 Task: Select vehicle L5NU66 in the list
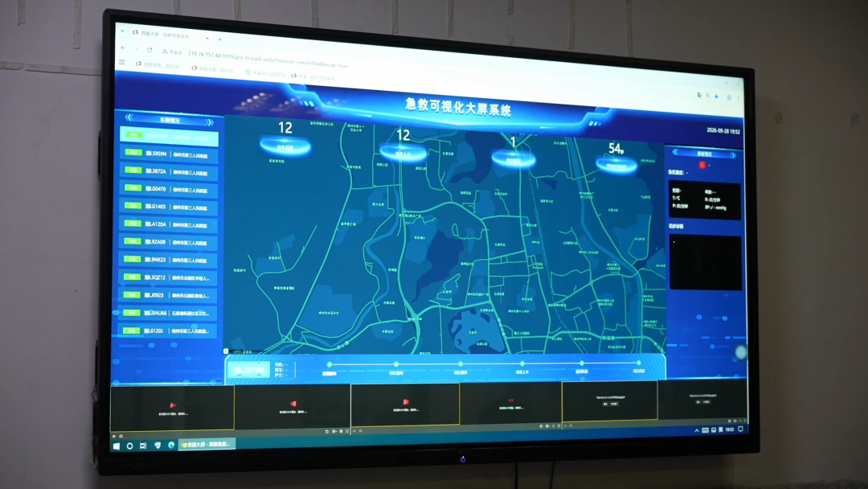click(x=169, y=313)
